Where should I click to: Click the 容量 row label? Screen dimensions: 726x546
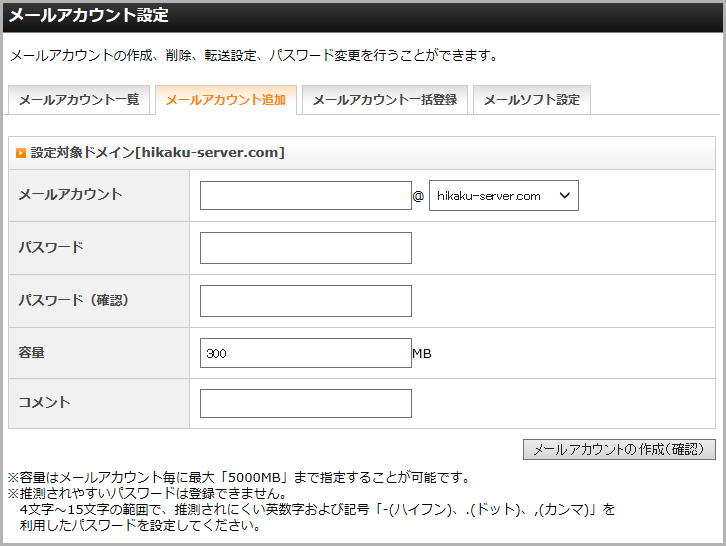click(x=31, y=353)
